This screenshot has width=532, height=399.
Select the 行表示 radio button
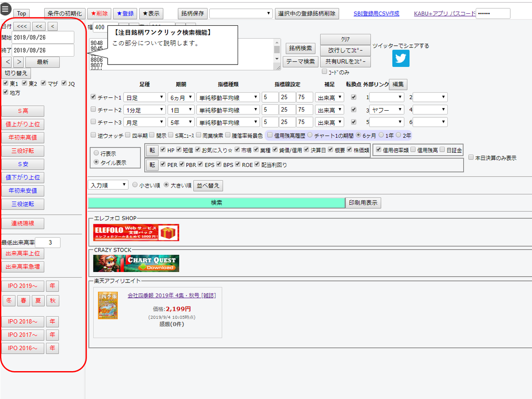click(96, 153)
